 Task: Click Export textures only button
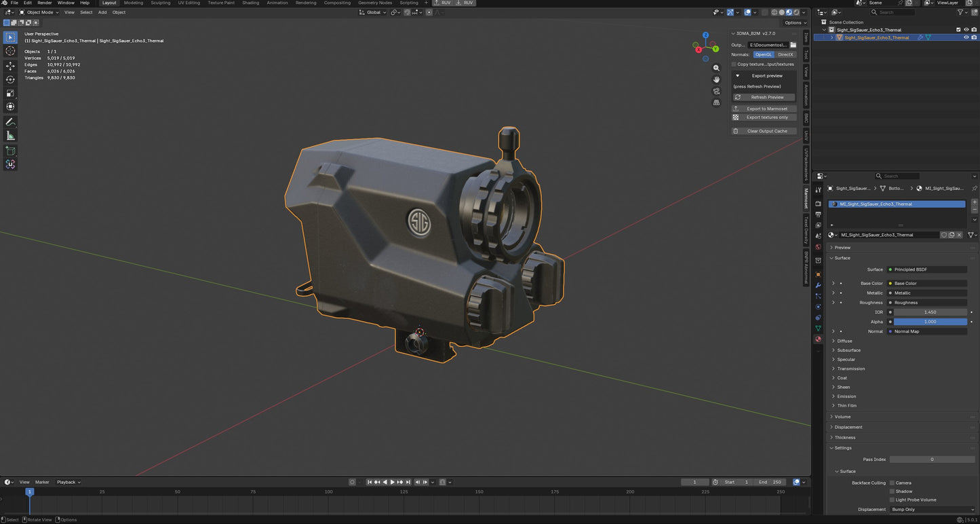pyautogui.click(x=764, y=117)
